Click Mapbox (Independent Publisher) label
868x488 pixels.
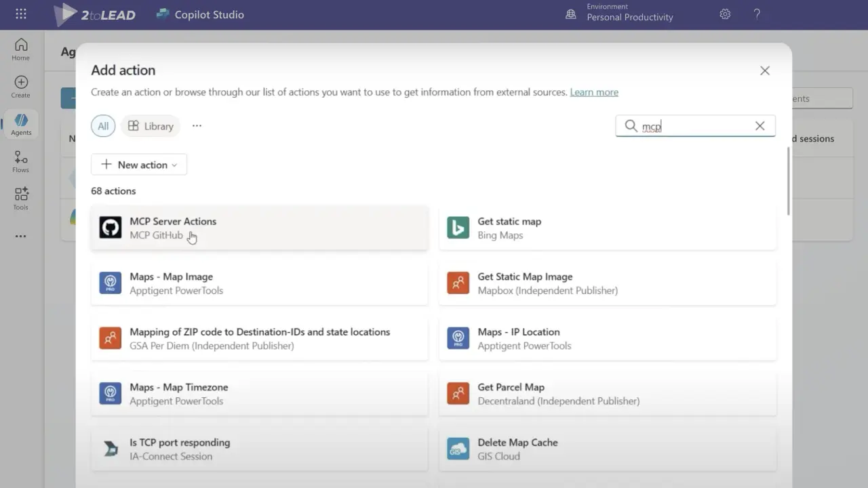tap(547, 290)
